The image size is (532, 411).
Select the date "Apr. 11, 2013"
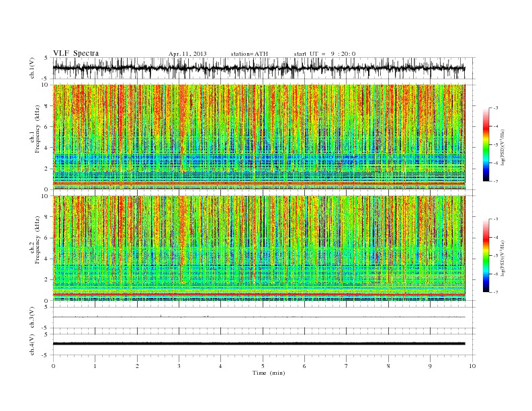(187, 54)
